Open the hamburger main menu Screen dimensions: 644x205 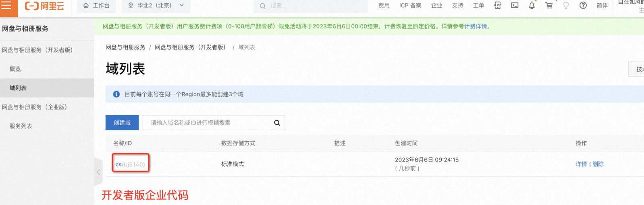tap(7, 6)
